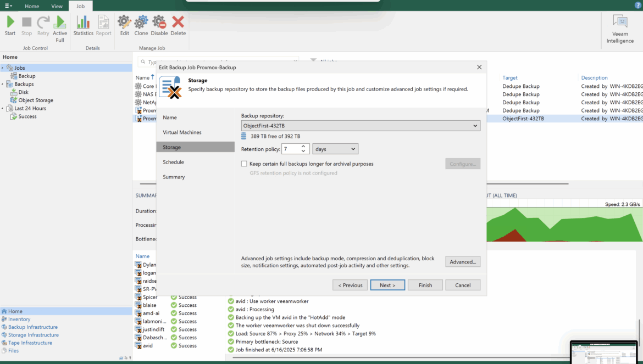Go to the Summary wizard step
Viewport: 643px width, 364px height.
tap(195, 177)
